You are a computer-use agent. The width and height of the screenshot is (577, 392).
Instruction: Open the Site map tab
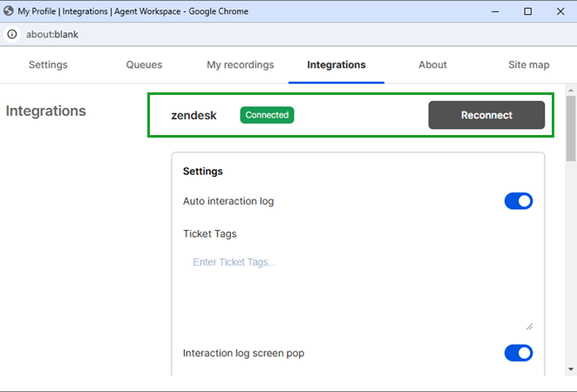tap(529, 64)
